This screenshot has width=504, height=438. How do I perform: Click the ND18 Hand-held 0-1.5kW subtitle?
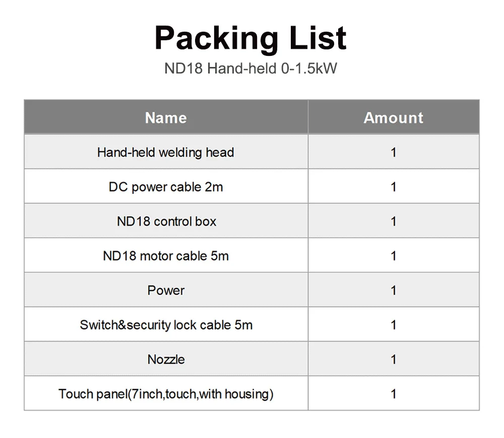pos(250,68)
